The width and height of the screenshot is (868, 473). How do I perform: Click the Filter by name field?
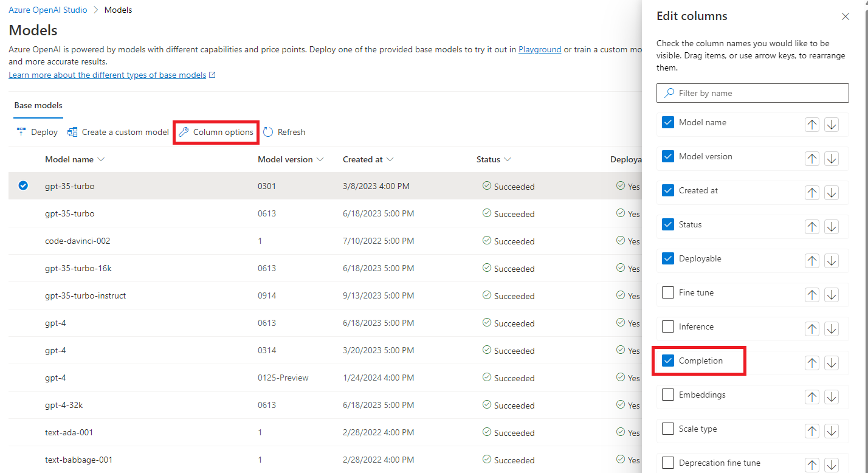coord(753,93)
